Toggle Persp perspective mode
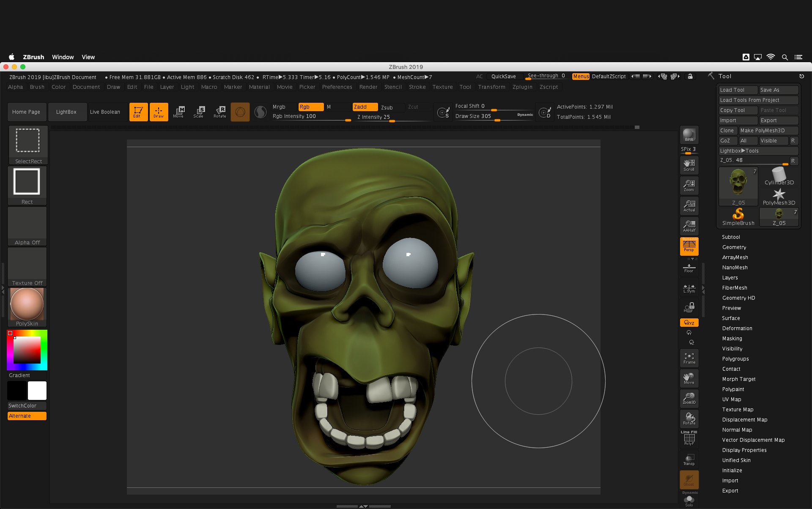The height and width of the screenshot is (509, 812). (689, 246)
